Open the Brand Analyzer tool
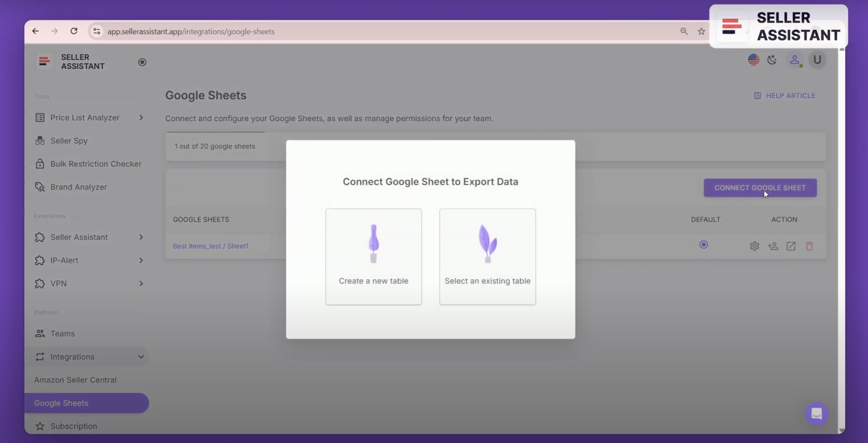 coord(79,187)
